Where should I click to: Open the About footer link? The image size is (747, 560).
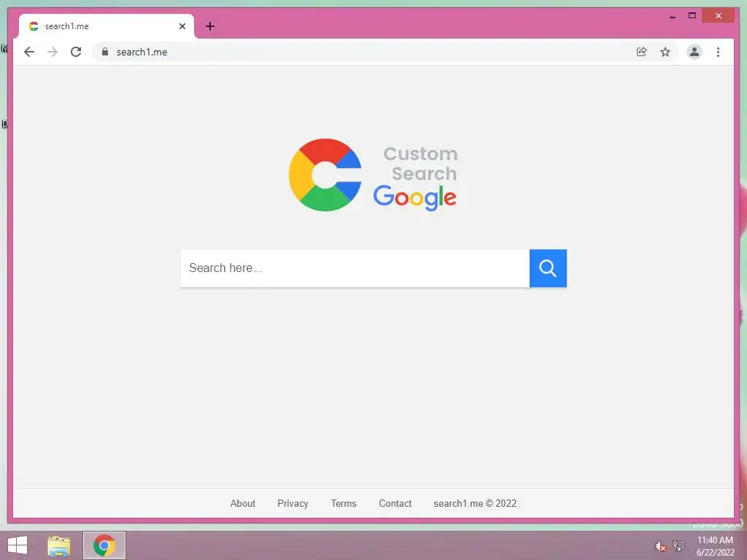(242, 503)
